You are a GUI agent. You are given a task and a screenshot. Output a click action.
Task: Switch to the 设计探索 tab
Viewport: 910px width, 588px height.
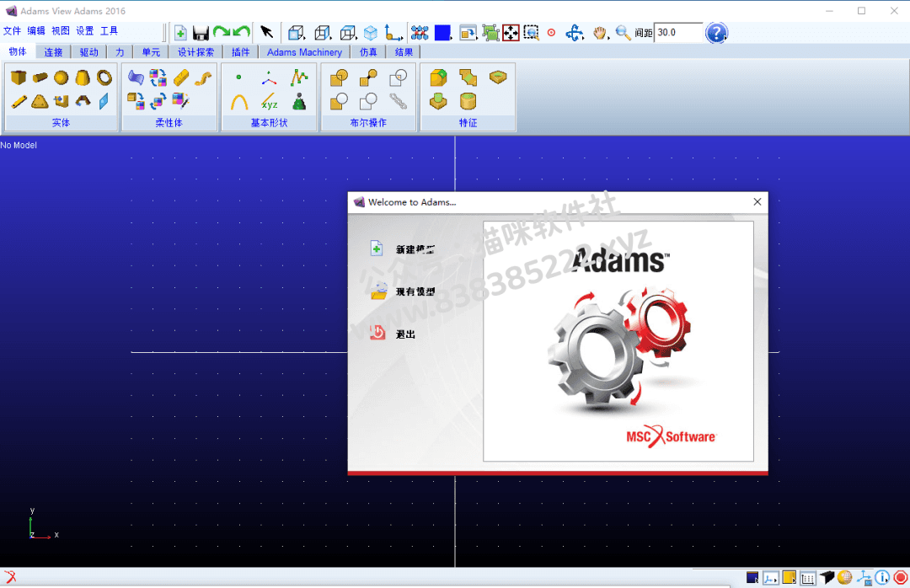click(x=195, y=52)
